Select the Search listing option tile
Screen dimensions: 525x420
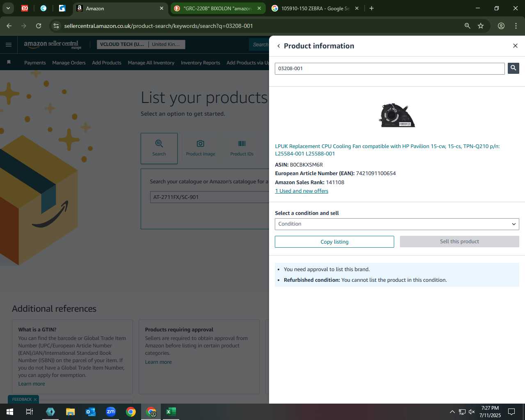tap(159, 148)
